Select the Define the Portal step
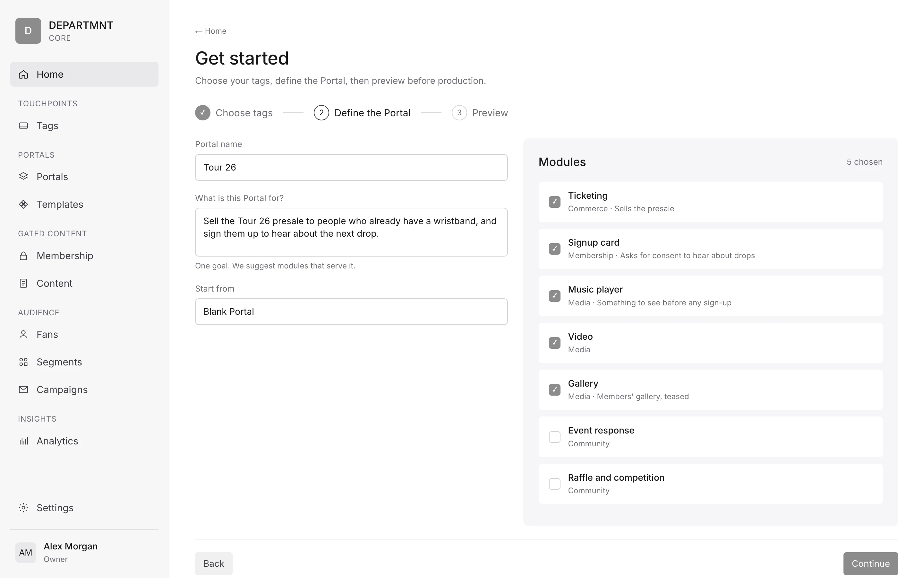 pyautogui.click(x=362, y=113)
